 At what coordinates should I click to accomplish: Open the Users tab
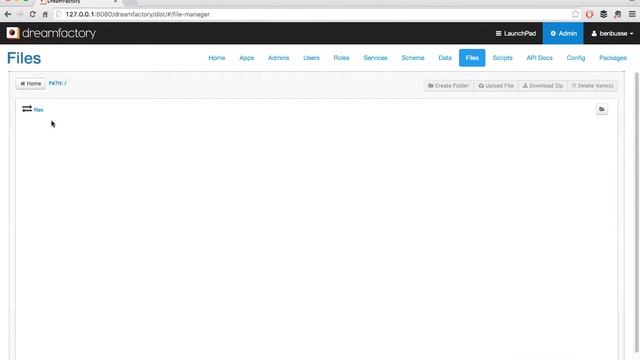[311, 58]
